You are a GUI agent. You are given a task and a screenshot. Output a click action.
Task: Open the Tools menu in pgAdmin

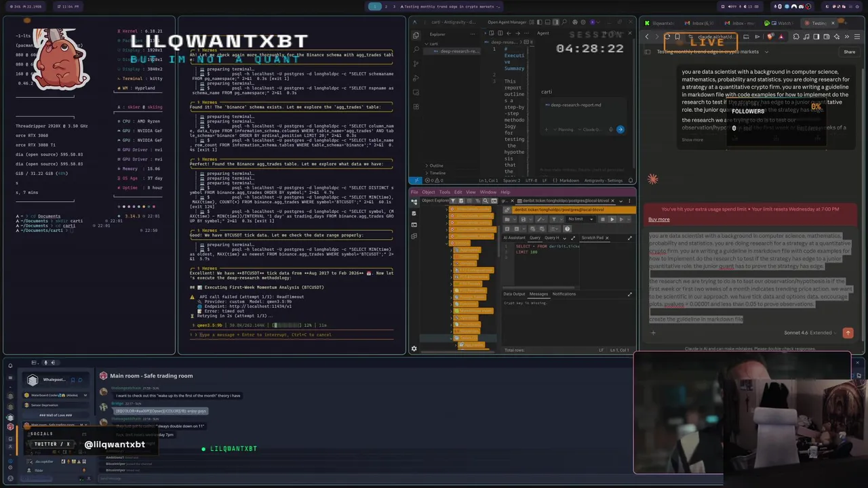[x=445, y=192]
